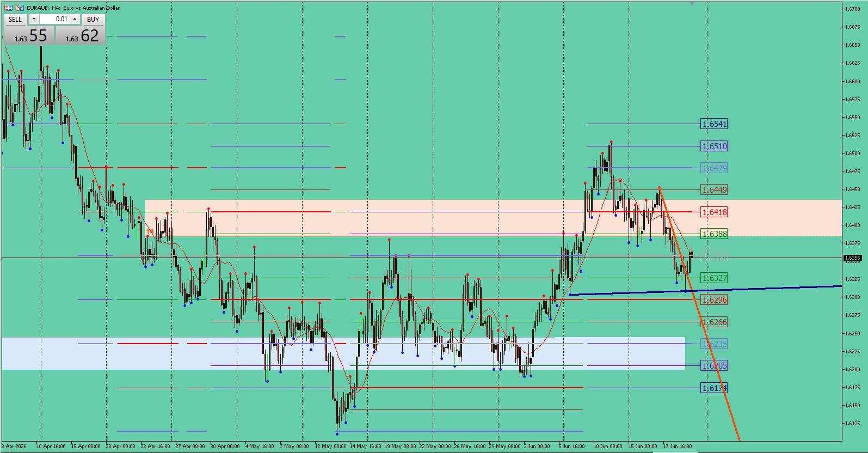Image resolution: width=868 pixels, height=453 pixels.
Task: Select the 1.6449 level label
Action: point(714,189)
